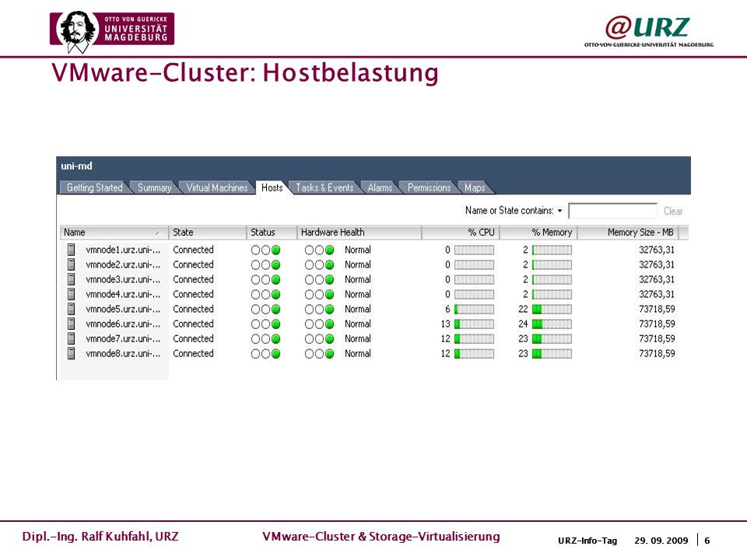Click the vmnode5 host server icon

tap(72, 309)
